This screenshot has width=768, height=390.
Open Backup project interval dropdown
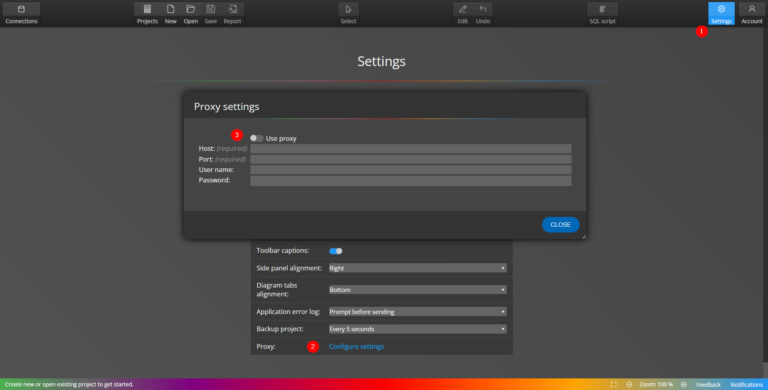pos(417,329)
